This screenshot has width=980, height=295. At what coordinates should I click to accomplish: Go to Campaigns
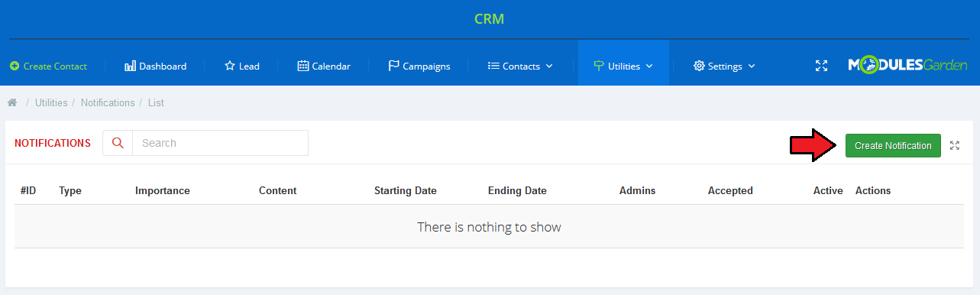coord(419,66)
